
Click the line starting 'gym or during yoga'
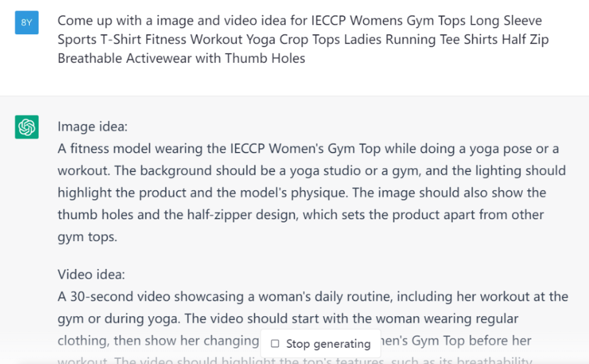(x=288, y=319)
